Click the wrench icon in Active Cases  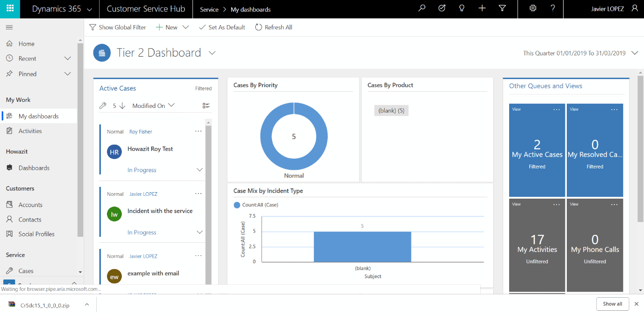(x=103, y=106)
